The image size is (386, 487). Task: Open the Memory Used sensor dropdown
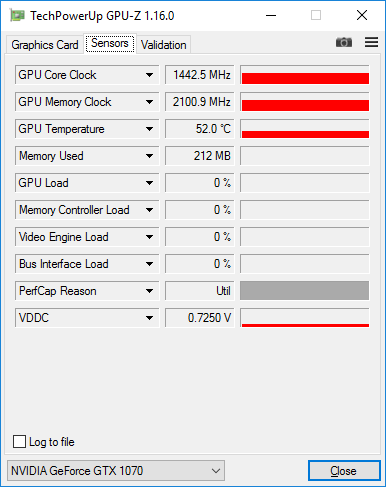tap(87, 156)
